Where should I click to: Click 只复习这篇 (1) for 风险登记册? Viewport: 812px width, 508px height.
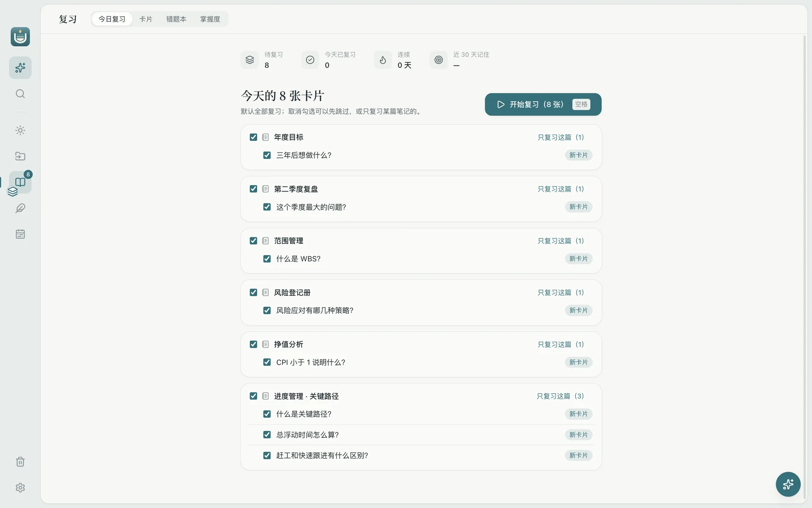pyautogui.click(x=561, y=293)
